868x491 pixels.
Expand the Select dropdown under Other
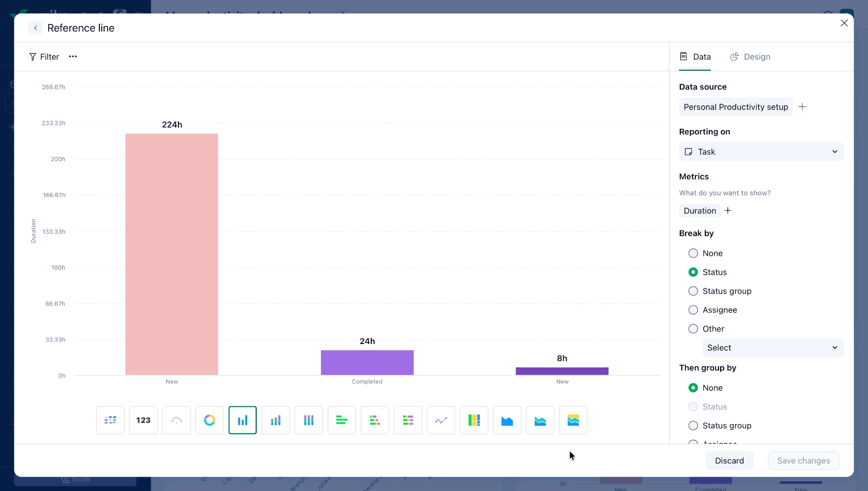coord(773,348)
